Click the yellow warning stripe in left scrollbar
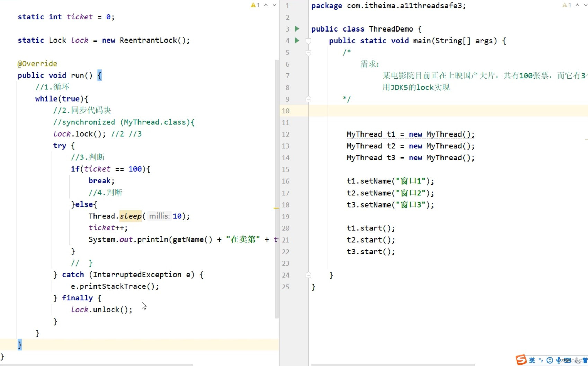This screenshot has width=588, height=366. click(x=276, y=208)
